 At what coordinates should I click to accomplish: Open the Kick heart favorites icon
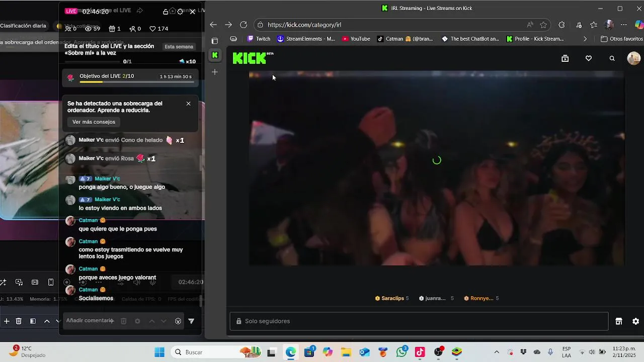point(589,58)
